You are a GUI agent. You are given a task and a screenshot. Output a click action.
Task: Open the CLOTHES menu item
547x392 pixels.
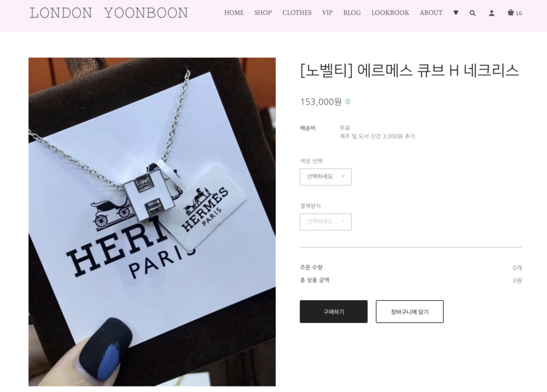(297, 13)
